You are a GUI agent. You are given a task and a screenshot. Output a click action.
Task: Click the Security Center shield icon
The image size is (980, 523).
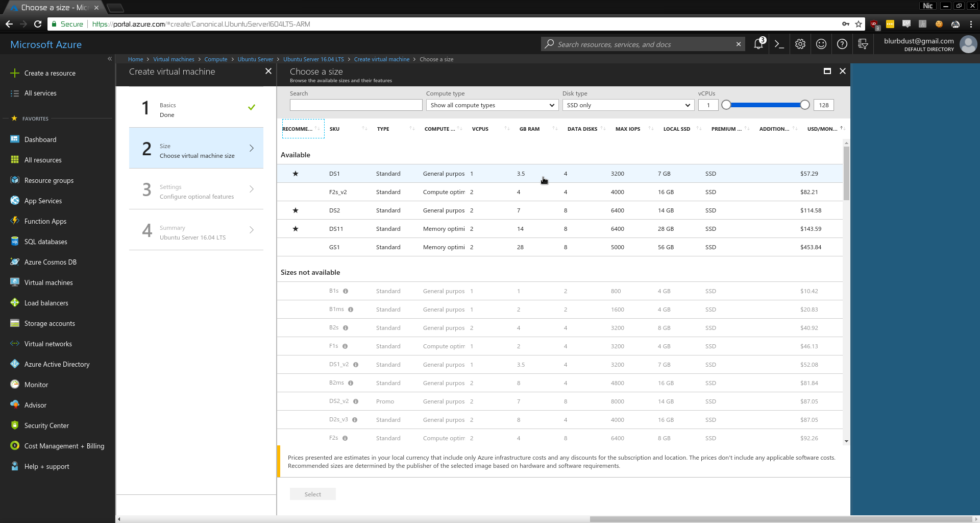coord(15,425)
